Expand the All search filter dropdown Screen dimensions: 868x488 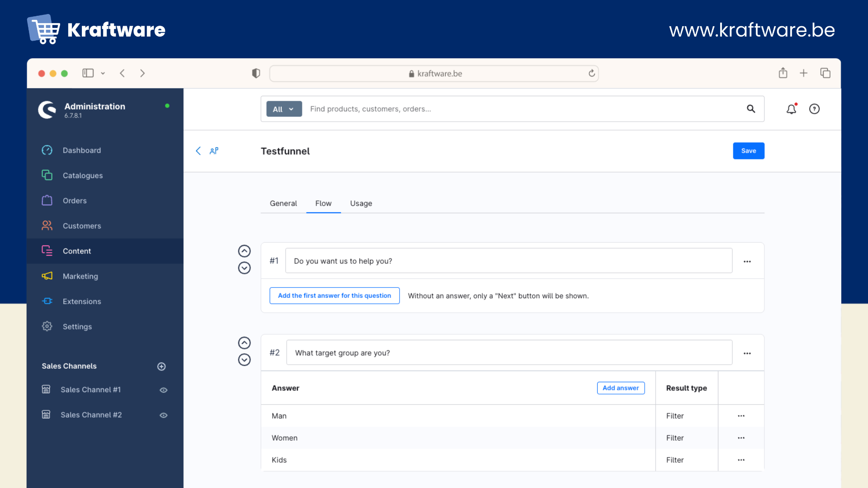(x=283, y=109)
